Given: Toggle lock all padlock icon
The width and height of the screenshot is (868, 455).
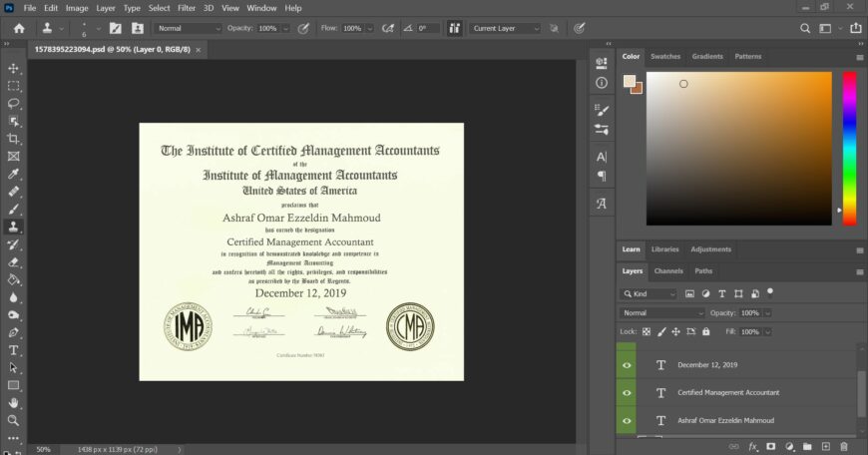Looking at the screenshot, I should pyautogui.click(x=705, y=332).
